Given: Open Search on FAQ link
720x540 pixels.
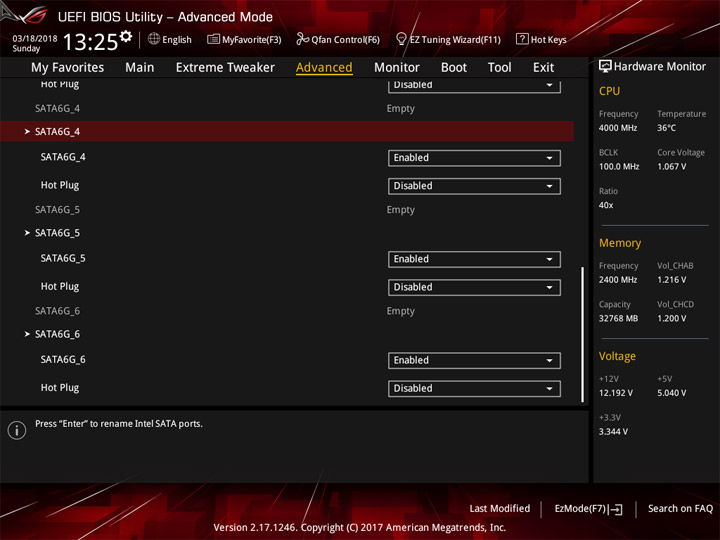Looking at the screenshot, I should pyautogui.click(x=680, y=509).
